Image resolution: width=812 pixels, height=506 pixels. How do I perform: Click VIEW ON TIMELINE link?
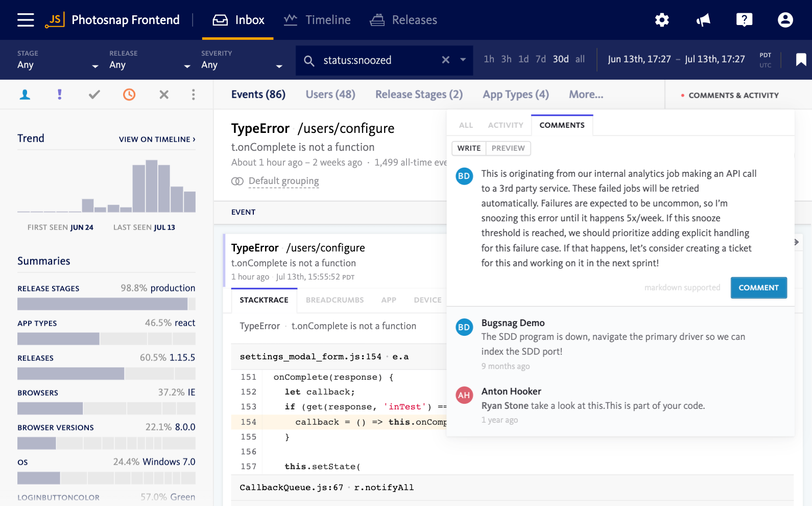coord(157,140)
